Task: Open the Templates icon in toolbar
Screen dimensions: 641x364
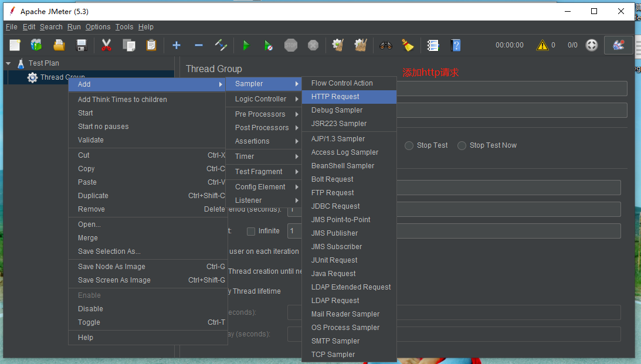Action: click(36, 45)
